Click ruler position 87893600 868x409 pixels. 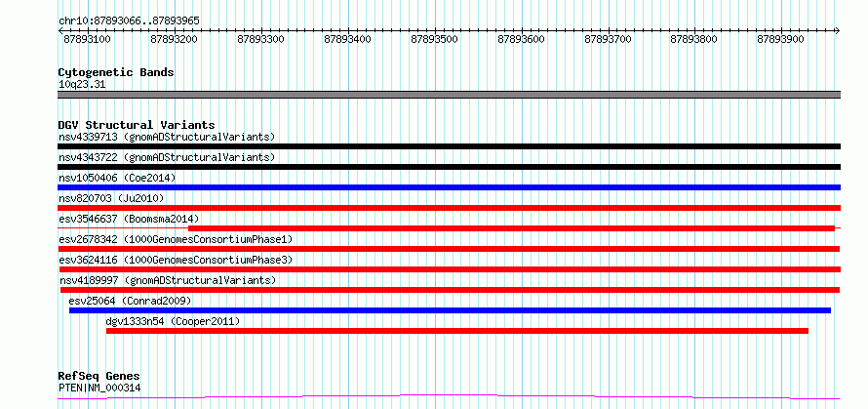522,39
